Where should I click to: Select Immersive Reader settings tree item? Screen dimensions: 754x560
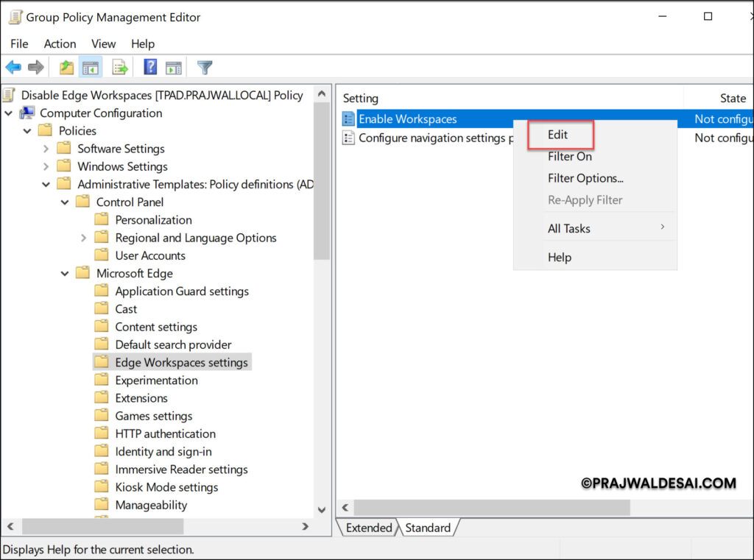(x=181, y=469)
